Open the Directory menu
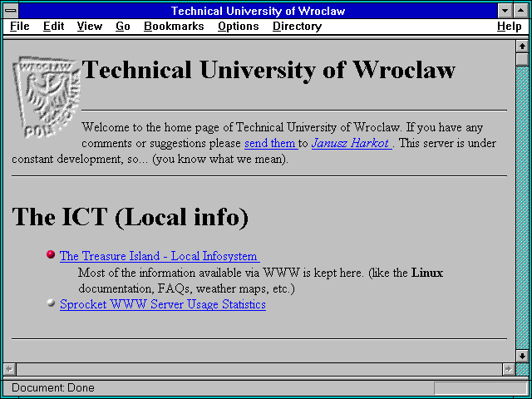 (x=297, y=27)
